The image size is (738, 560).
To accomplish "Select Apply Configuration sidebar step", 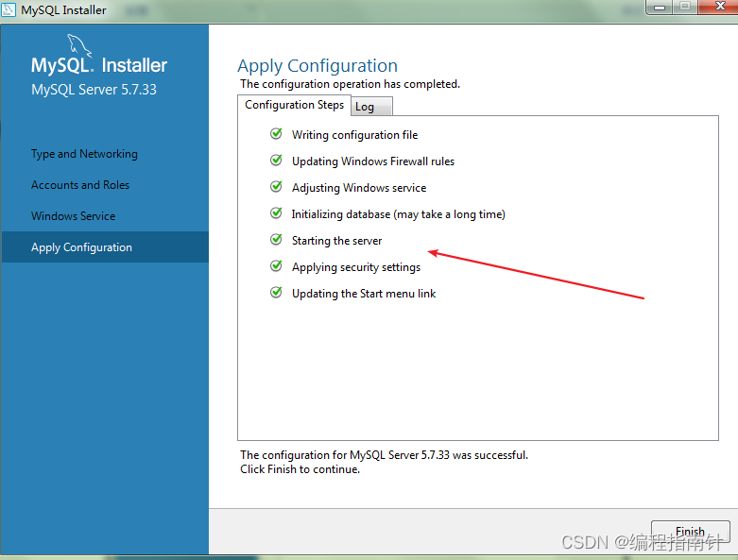I will pyautogui.click(x=105, y=246).
